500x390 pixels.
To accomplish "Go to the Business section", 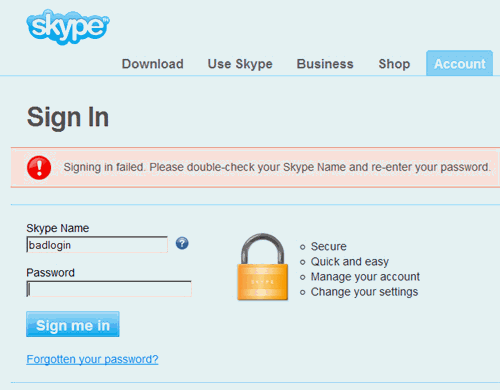I will click(325, 64).
